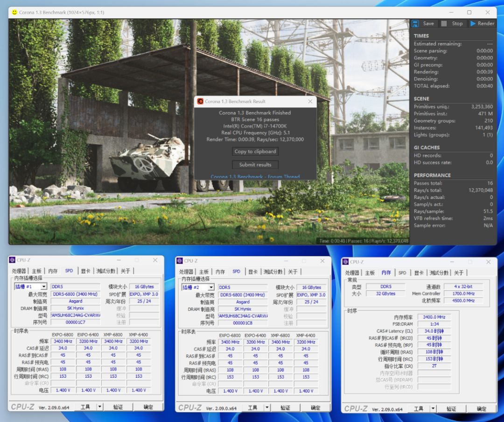Viewport: 504px width, 422px height.
Task: Expand tools dropdown arrow in right CPU-Z
Action: [433, 409]
